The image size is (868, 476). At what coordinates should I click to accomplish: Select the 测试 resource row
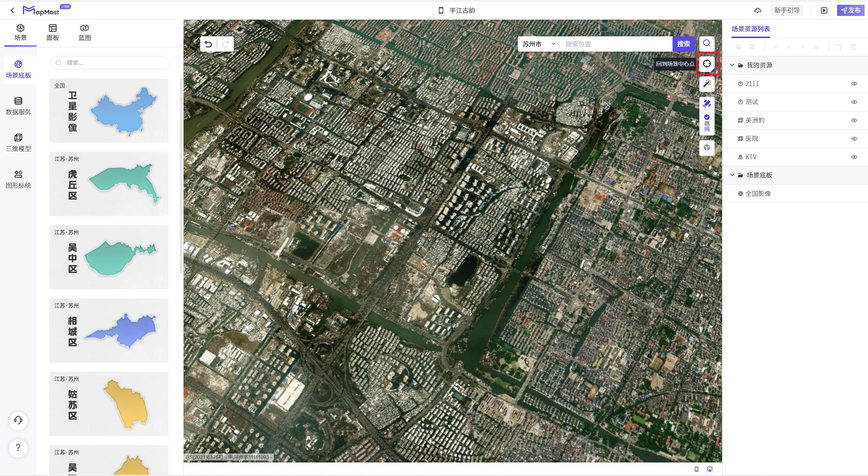pos(795,102)
